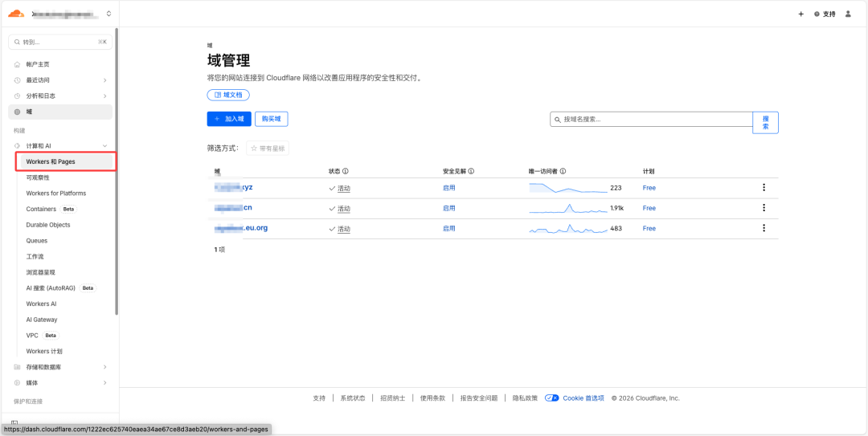Click the home icon beside 帐户主页
The image size is (868, 436).
[17, 64]
